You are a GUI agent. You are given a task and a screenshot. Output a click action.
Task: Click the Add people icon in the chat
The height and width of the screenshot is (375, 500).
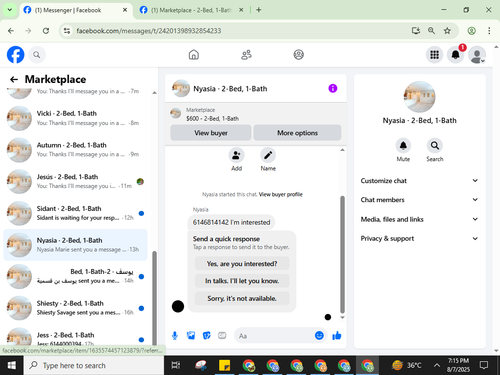[x=236, y=155]
